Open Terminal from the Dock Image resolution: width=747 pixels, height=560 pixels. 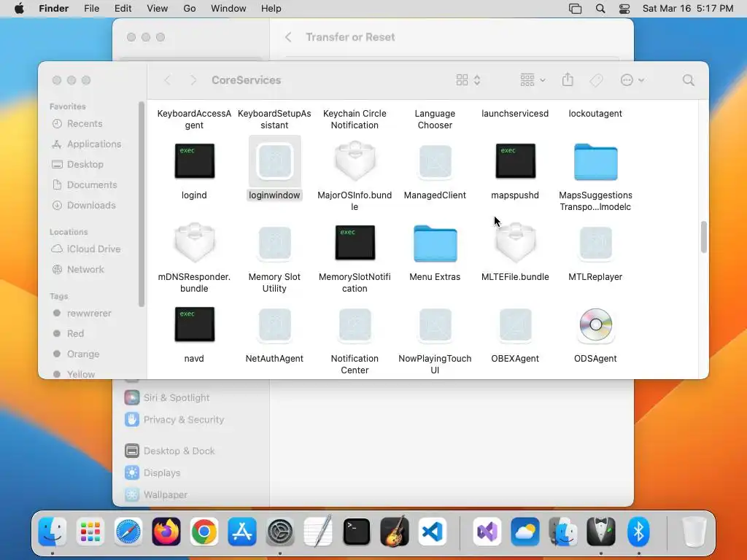[357, 532]
